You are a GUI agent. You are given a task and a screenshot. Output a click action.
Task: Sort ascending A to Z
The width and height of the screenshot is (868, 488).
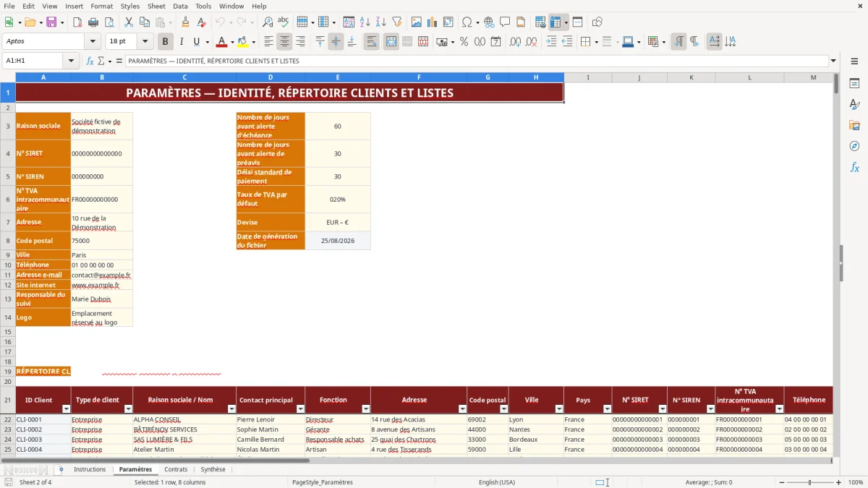(x=365, y=22)
